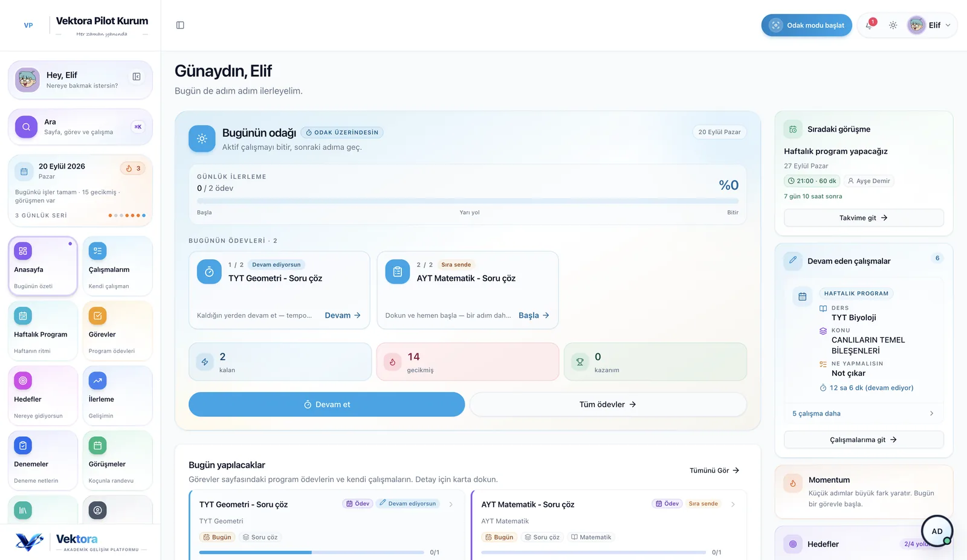Viewport: 967px width, 560px height.
Task: Click Çalışmalarıma git button
Action: coord(864,440)
